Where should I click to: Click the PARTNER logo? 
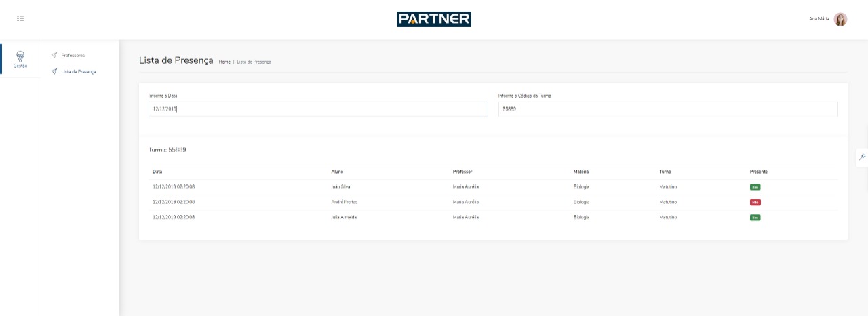click(x=434, y=19)
